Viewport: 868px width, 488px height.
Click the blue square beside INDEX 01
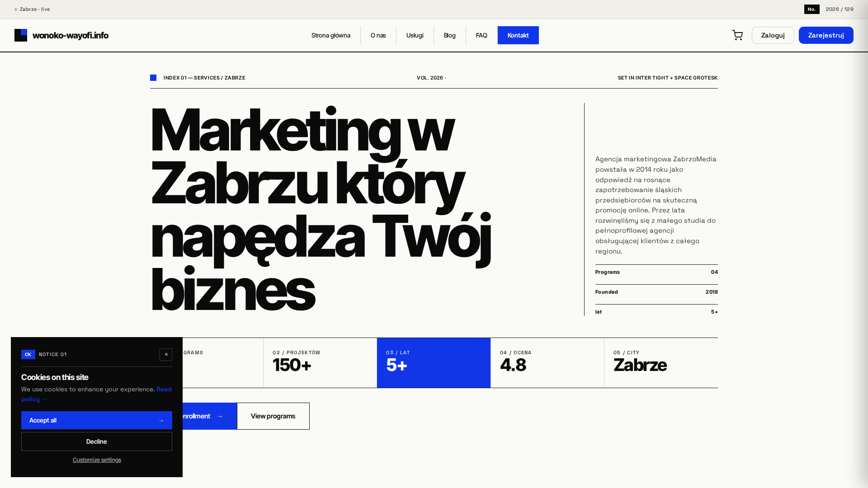[153, 78]
